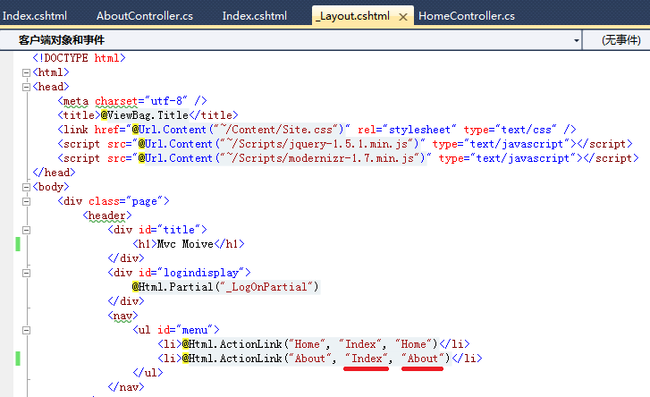650x397 pixels.
Task: Open Index.cshtml tab right of AboutController.cs
Action: (255, 16)
